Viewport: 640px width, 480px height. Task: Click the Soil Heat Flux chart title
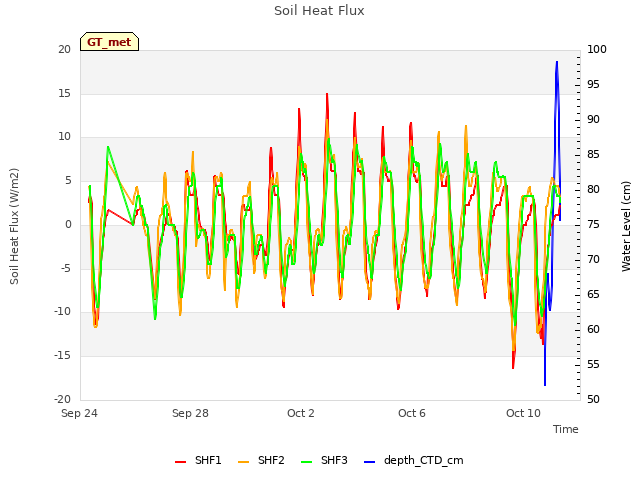point(319,11)
